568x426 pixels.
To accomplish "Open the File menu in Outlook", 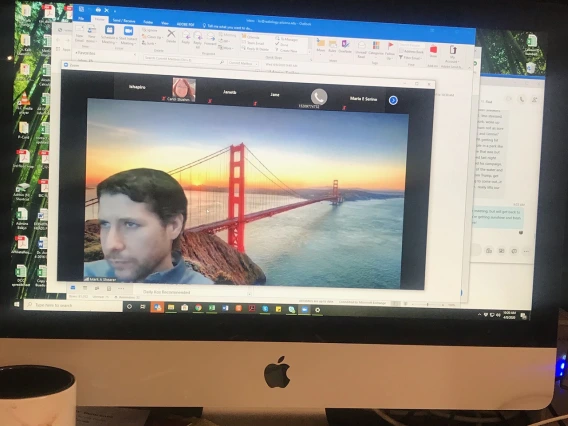I will (x=81, y=18).
